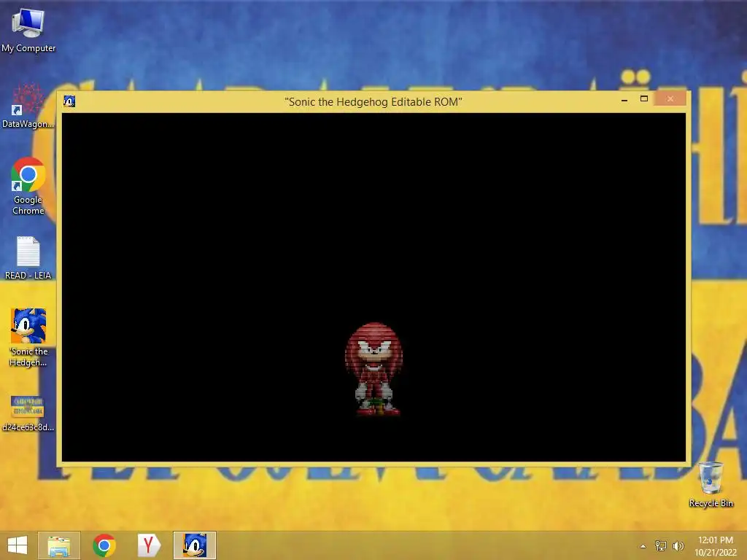Launch Chrome from the taskbar
Screen dimensions: 747x560
pos(104,545)
